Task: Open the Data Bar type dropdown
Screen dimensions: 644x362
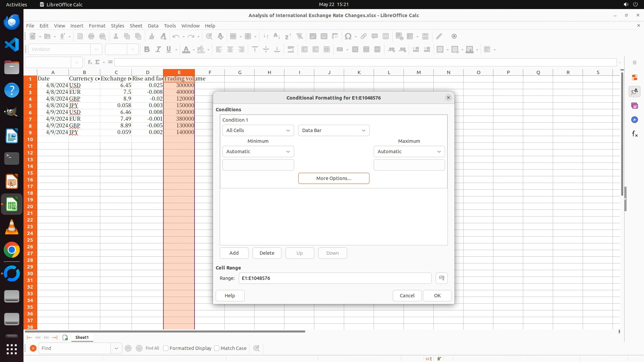Action: point(333,130)
